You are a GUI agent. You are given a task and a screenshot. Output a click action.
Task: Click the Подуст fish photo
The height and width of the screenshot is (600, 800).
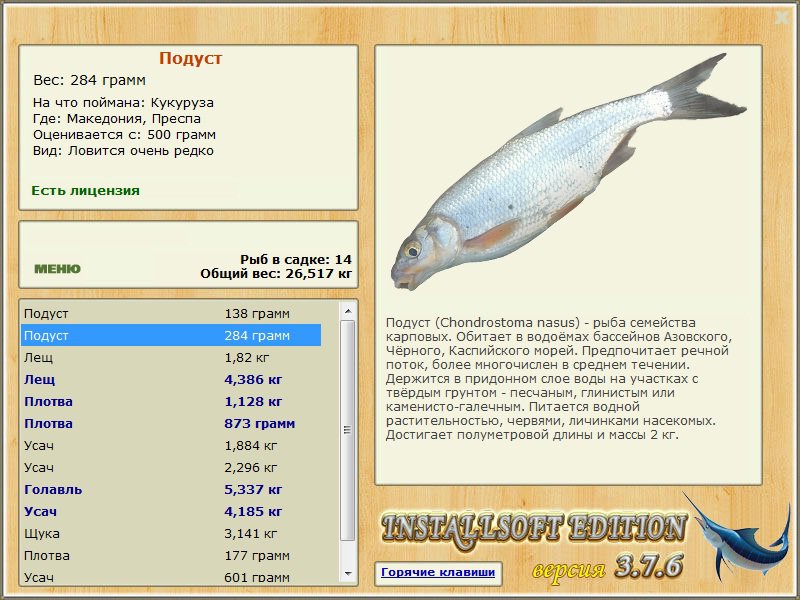pos(568,172)
